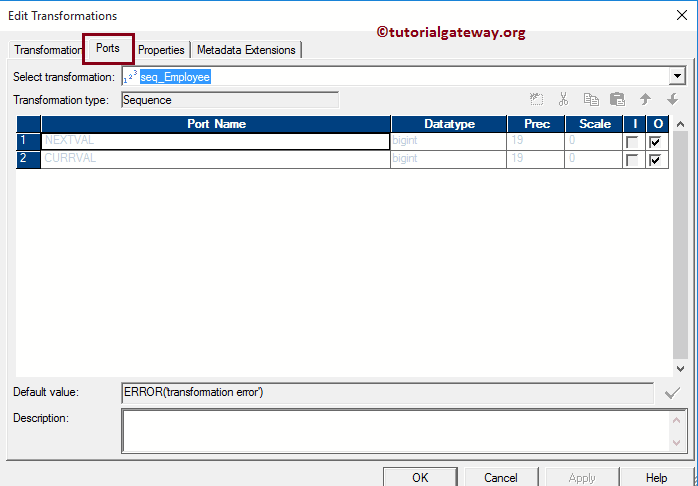Open the Metadata Extensions tab
The width and height of the screenshot is (698, 486).
coord(246,50)
